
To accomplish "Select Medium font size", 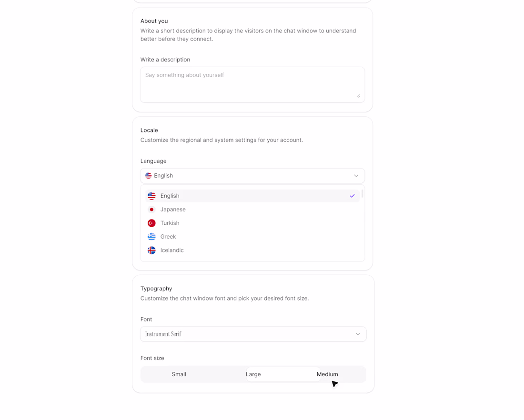I will (327, 374).
